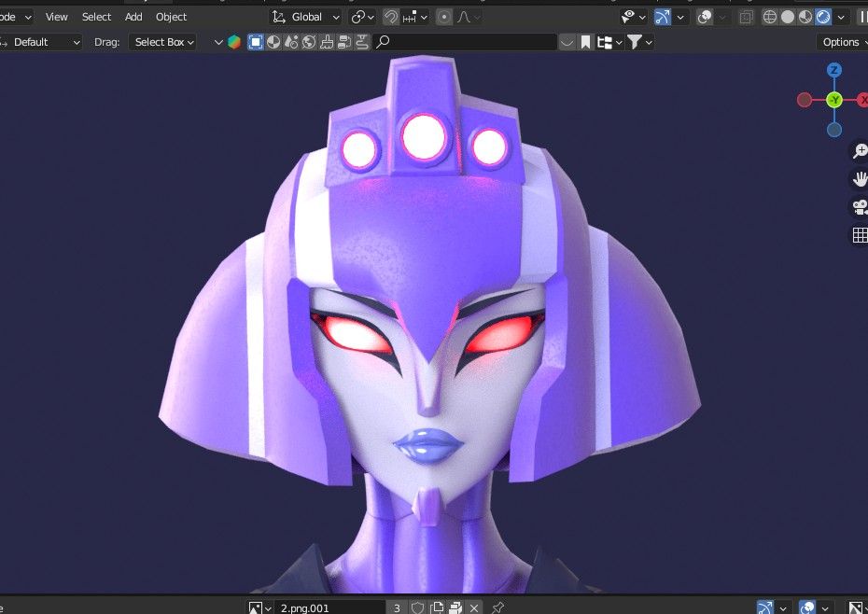Screen dimensions: 868x614
Task: Click the world globe filter icon
Action: pos(309,42)
